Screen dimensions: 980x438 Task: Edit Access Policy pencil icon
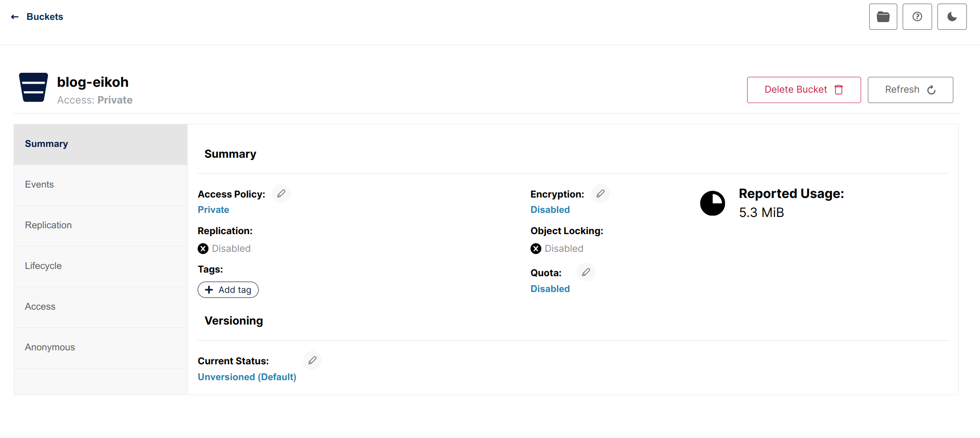click(281, 194)
